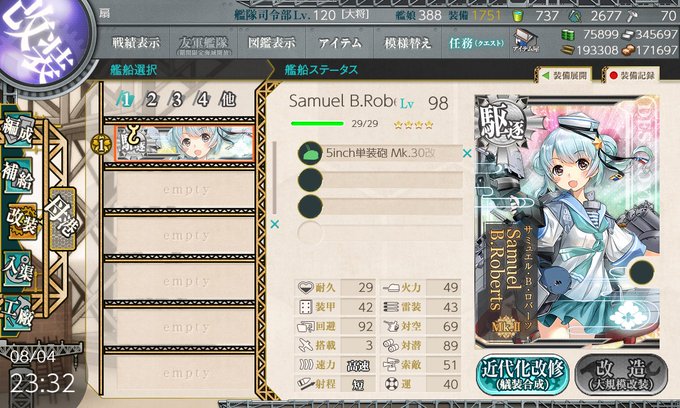Click the 5inch gun equipment slot icon
The image size is (680, 408).
[310, 153]
